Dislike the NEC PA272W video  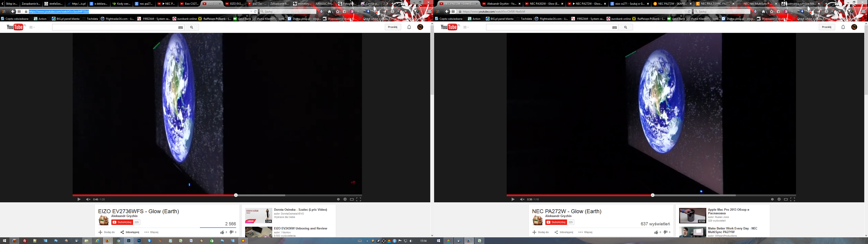point(665,232)
